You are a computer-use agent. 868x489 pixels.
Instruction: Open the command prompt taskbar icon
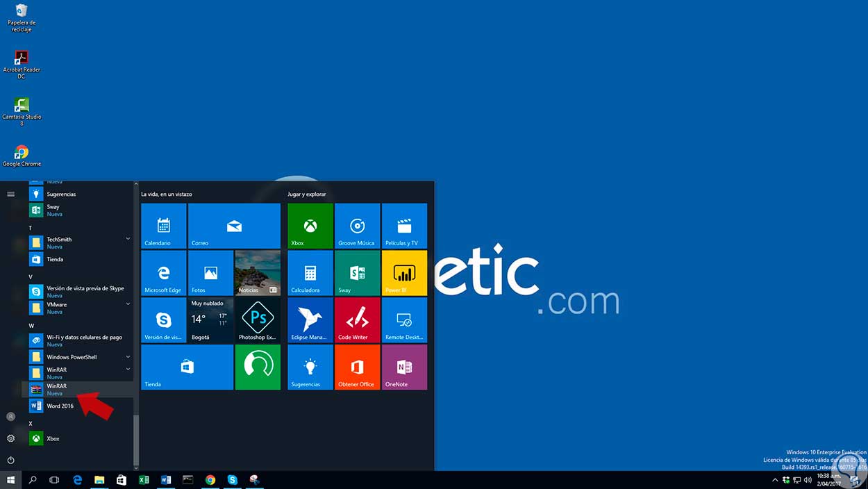coord(187,480)
